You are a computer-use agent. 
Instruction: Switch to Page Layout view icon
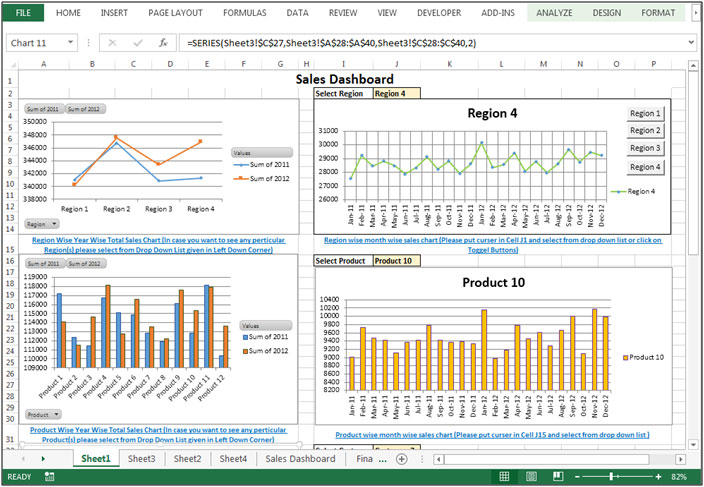[531, 476]
